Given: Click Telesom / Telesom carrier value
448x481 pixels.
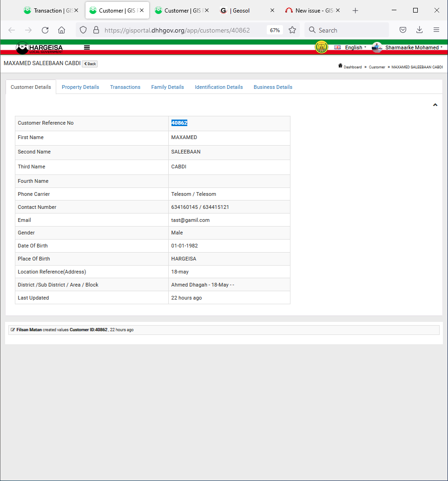Looking at the screenshot, I should (x=193, y=194).
